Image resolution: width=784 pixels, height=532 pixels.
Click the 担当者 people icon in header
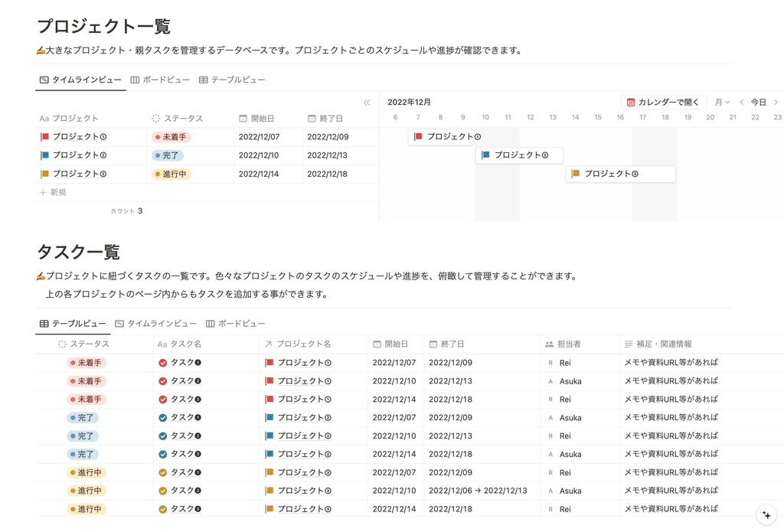click(x=549, y=344)
